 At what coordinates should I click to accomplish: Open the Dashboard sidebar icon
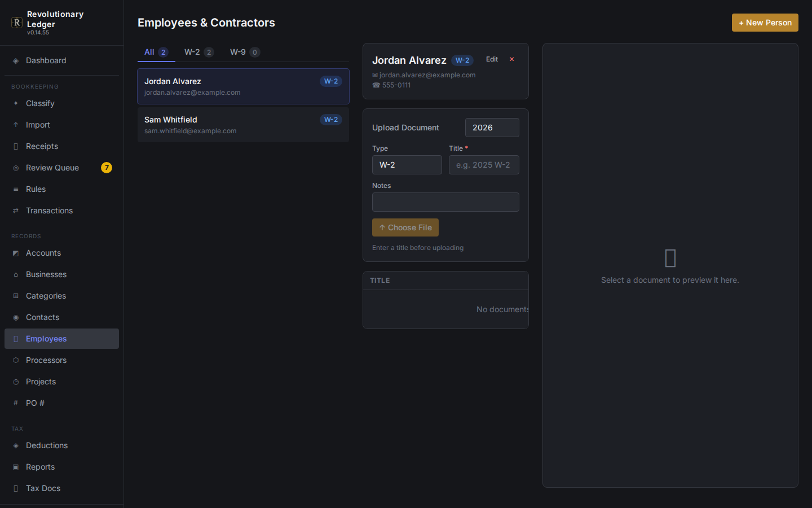click(x=16, y=61)
